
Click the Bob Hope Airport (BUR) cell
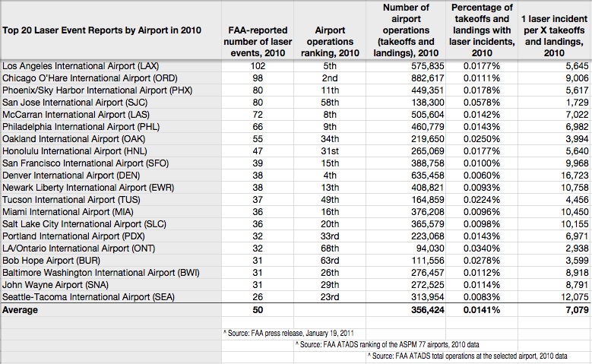[x=111, y=261]
